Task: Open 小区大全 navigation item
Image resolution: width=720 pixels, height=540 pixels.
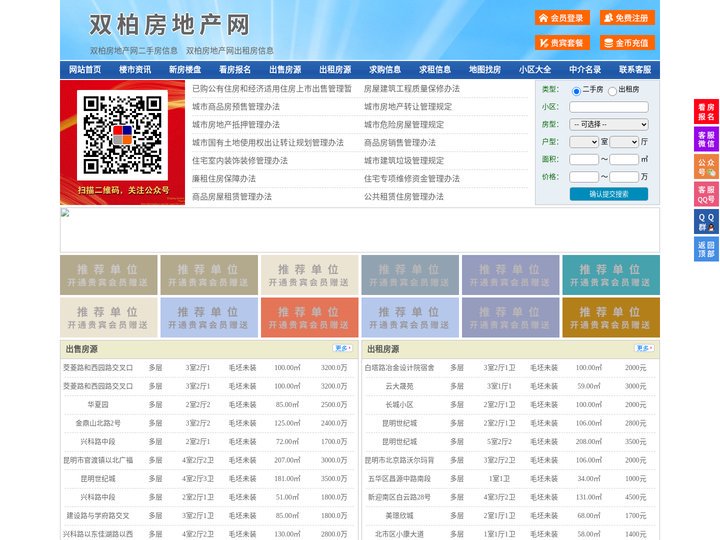Action: point(535,70)
